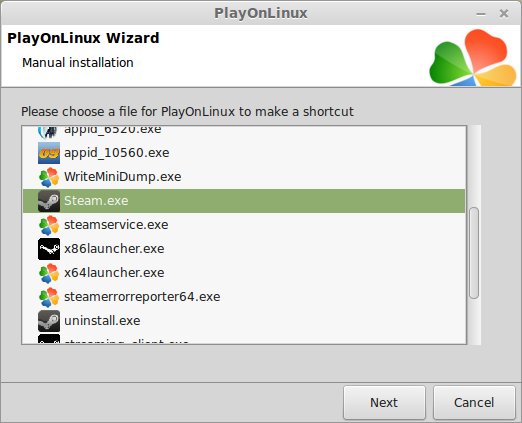The width and height of the screenshot is (522, 423).
Task: Minimize the PlayOnLinux window
Action: coord(481,14)
